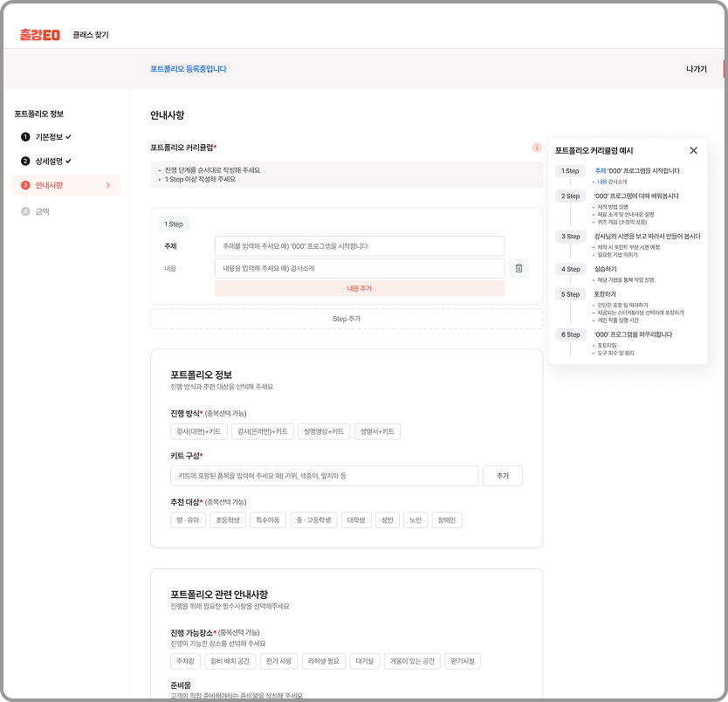Click 2 Step badge in example popup
The width and height of the screenshot is (728, 702).
(570, 196)
